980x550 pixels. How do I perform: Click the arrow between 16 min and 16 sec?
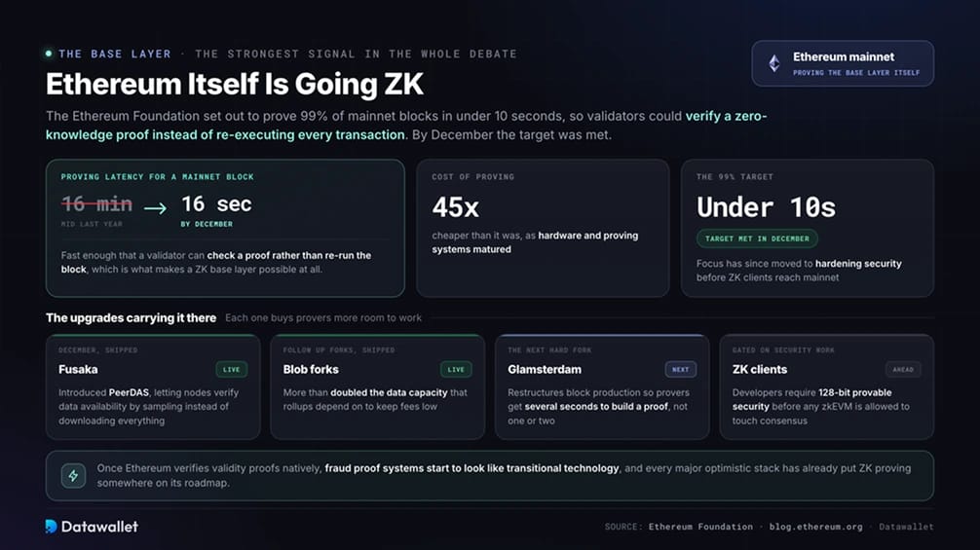(155, 208)
